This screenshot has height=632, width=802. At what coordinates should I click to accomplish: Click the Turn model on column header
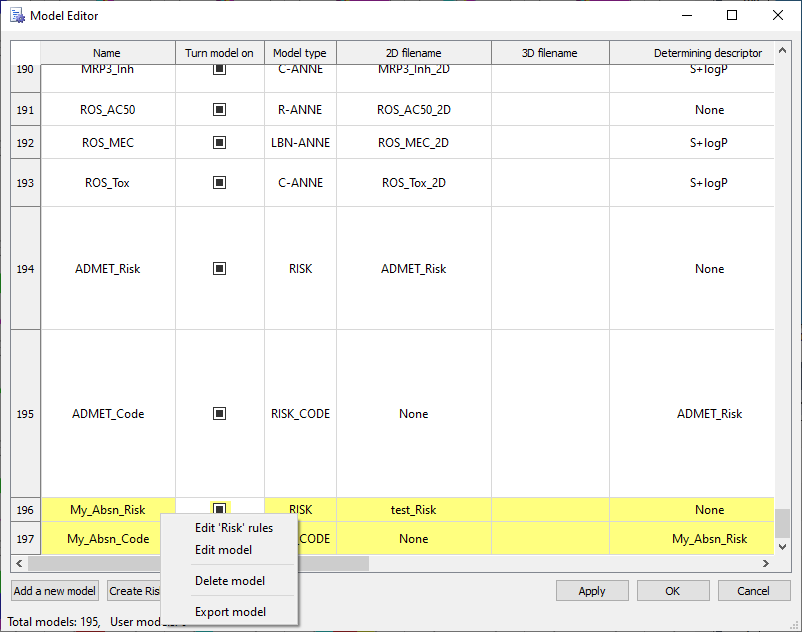tap(219, 53)
